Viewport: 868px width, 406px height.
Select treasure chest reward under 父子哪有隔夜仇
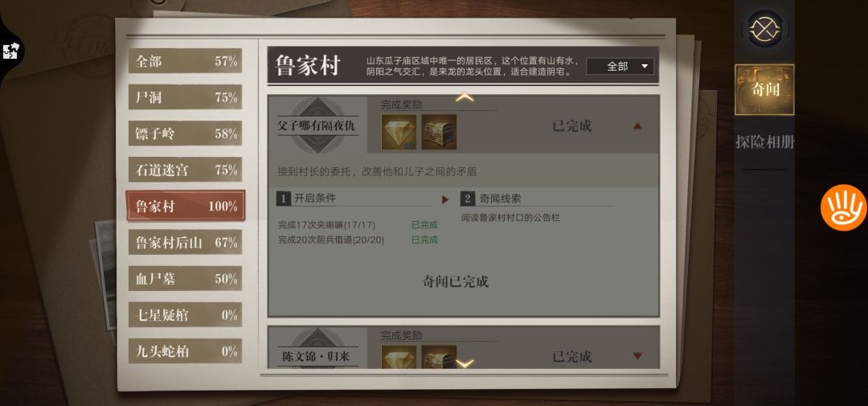click(x=439, y=133)
